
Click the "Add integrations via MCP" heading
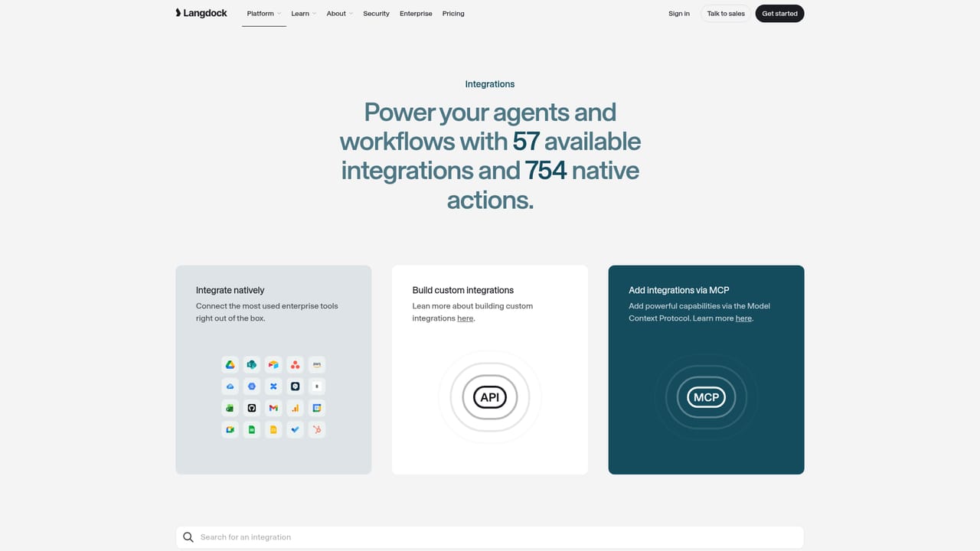pyautogui.click(x=679, y=290)
